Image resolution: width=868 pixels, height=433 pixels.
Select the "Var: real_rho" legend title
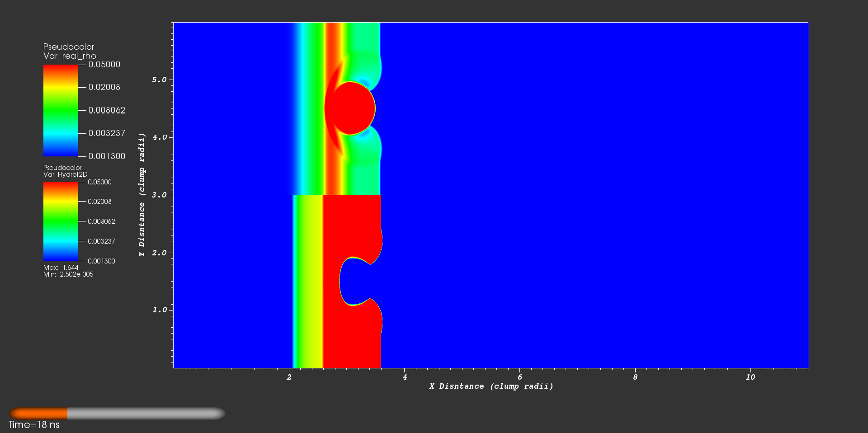pos(70,56)
